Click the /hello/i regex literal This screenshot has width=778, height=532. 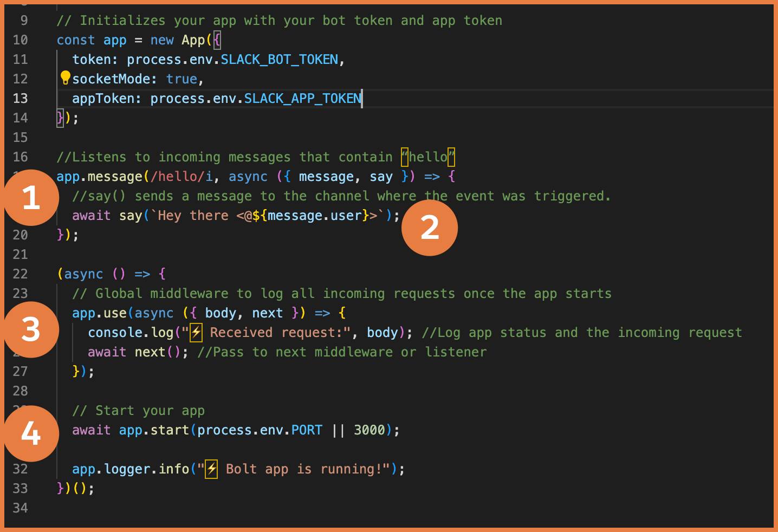(x=181, y=177)
